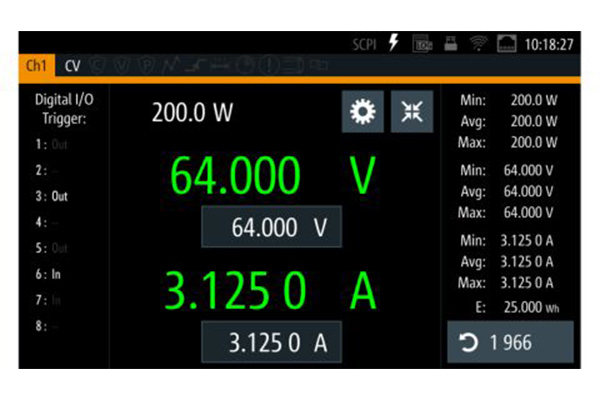Select the Ch1 channel tab
600x400 pixels.
(x=37, y=66)
